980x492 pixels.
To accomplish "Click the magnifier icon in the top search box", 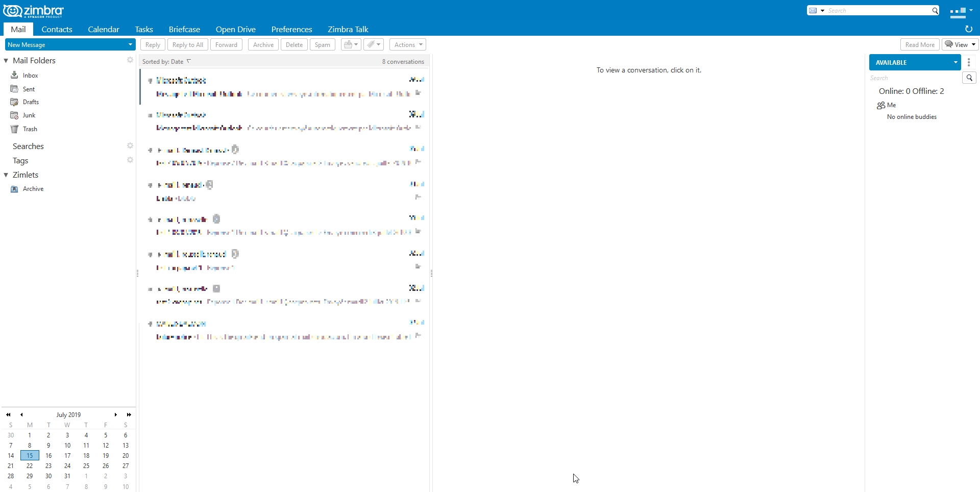I will (935, 11).
